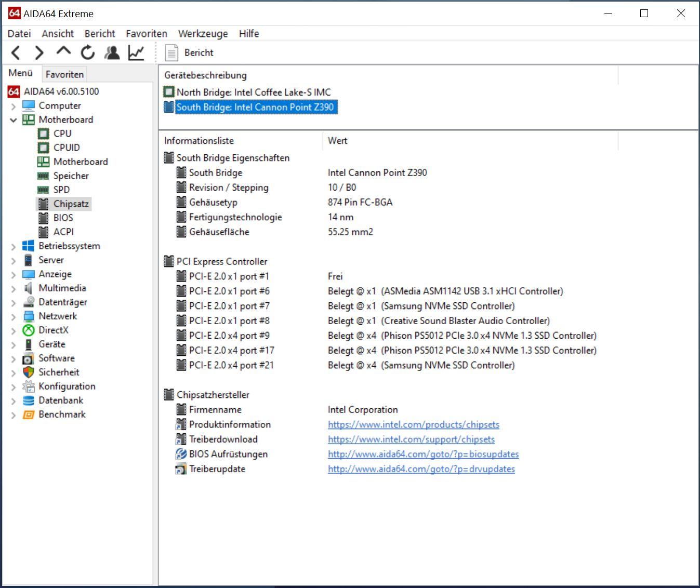Click the Refresh toolbar icon
This screenshot has width=700, height=588.
coord(88,52)
